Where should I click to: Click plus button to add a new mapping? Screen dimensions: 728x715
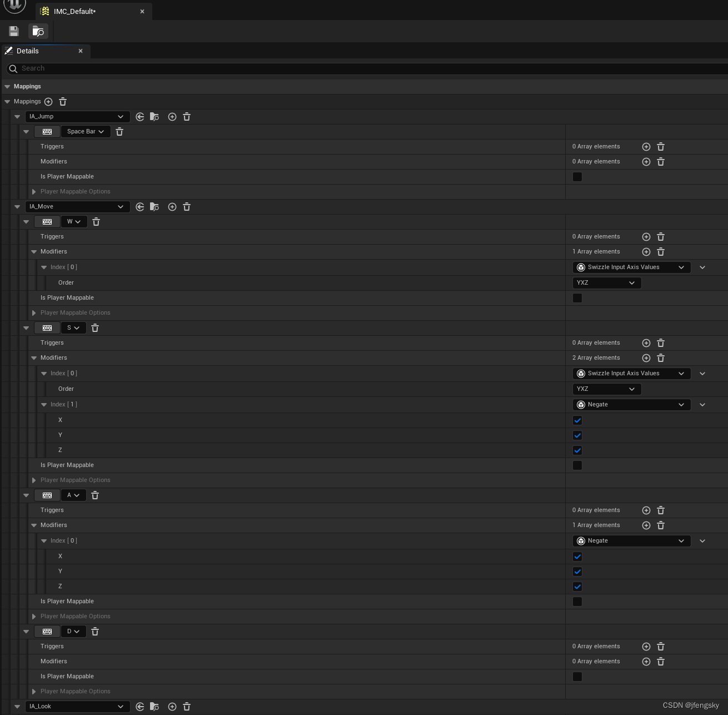[48, 102]
